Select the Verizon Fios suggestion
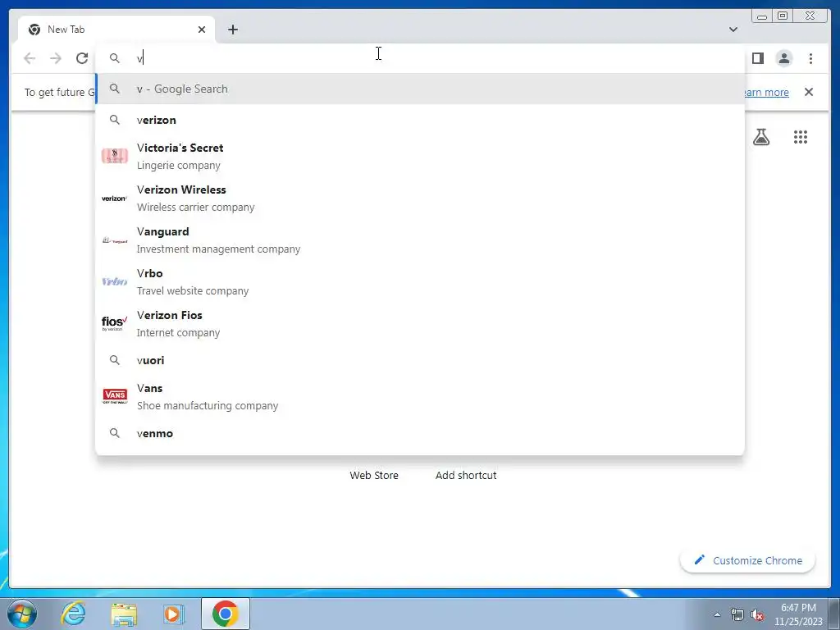Image resolution: width=840 pixels, height=630 pixels. pos(420,323)
